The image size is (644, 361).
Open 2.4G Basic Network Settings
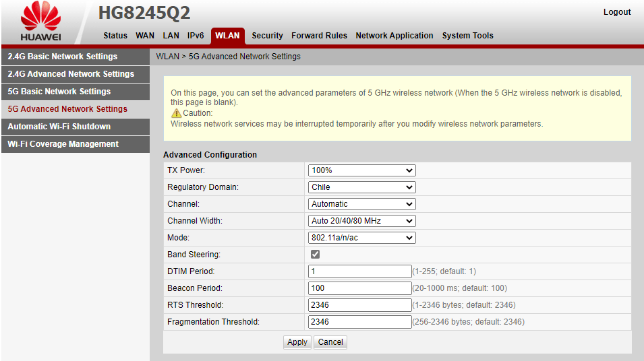63,57
